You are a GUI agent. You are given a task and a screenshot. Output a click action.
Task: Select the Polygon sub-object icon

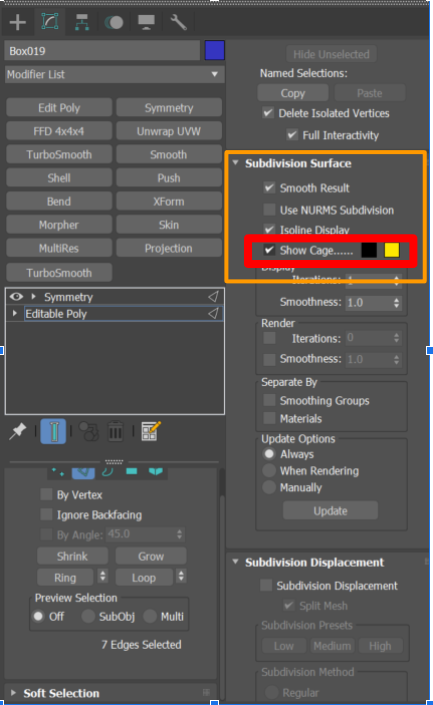(x=131, y=471)
